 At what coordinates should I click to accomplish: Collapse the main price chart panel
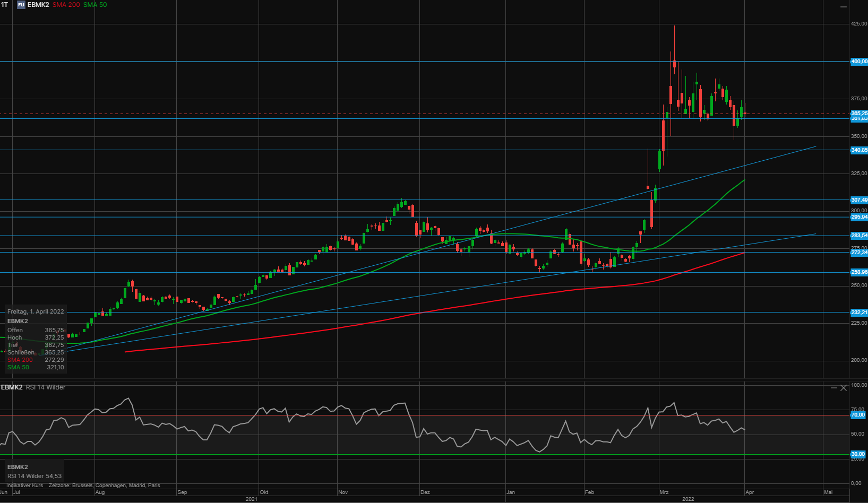844,6
